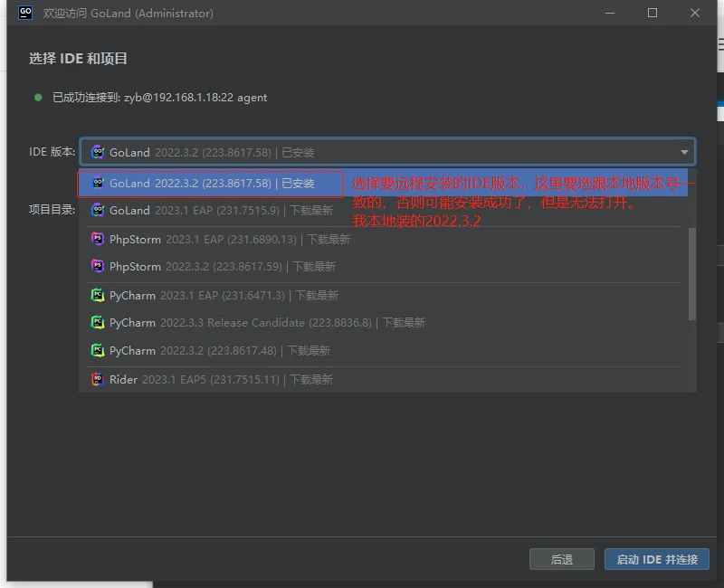Screen dimensions: 724x588
Task: Click the 后退 back button
Action: [x=561, y=559]
